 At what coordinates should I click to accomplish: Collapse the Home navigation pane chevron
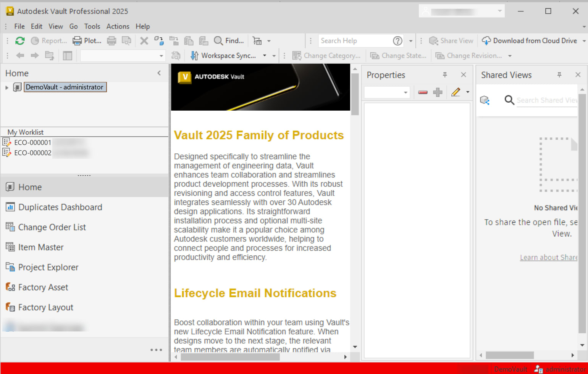coord(159,73)
